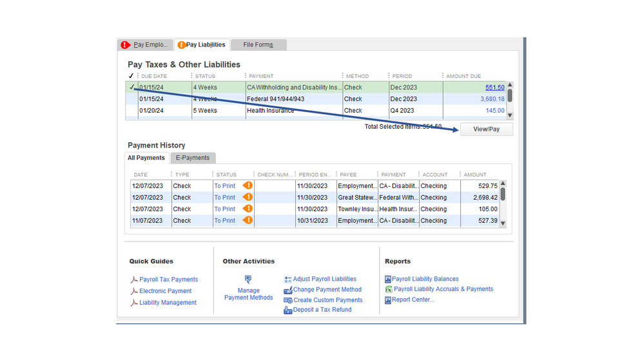Click the red alert icon on Pay Employees tab
This screenshot has height=362, width=644.
click(x=126, y=44)
